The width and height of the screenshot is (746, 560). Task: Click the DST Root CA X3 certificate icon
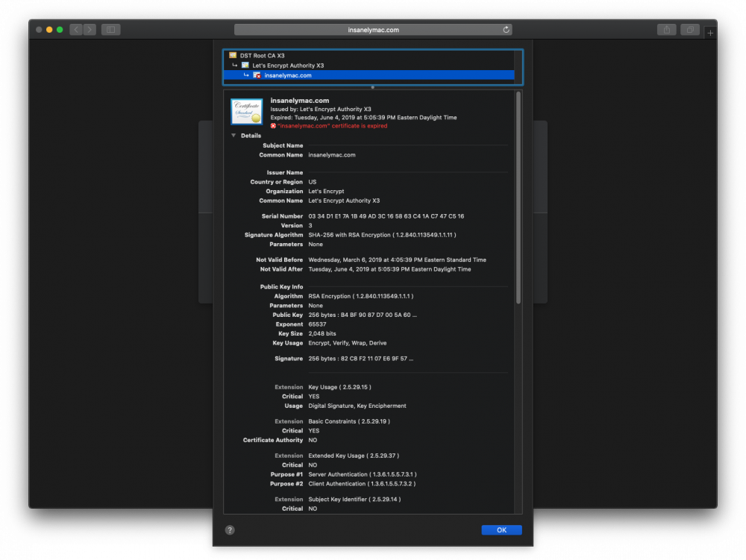coord(233,55)
